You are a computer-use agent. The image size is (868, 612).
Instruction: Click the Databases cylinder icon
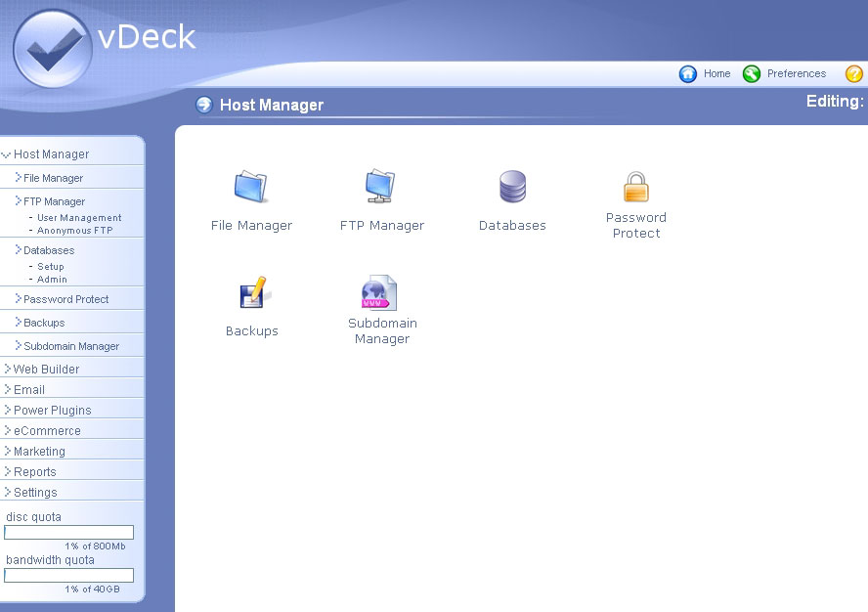(x=512, y=187)
